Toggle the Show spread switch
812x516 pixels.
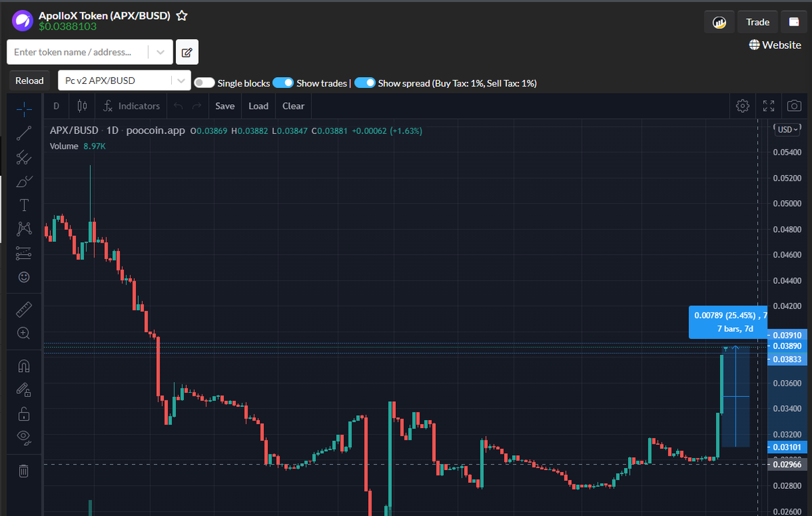coord(365,83)
